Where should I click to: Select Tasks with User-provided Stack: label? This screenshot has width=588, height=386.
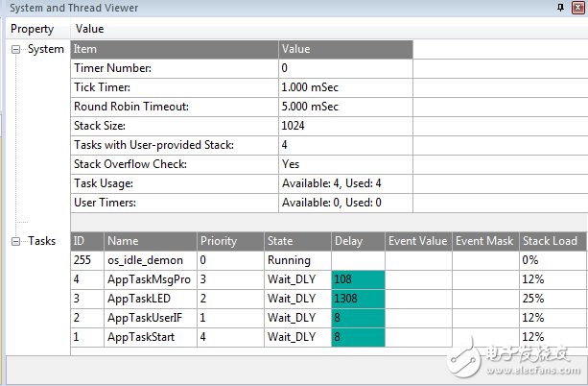pyautogui.click(x=153, y=145)
